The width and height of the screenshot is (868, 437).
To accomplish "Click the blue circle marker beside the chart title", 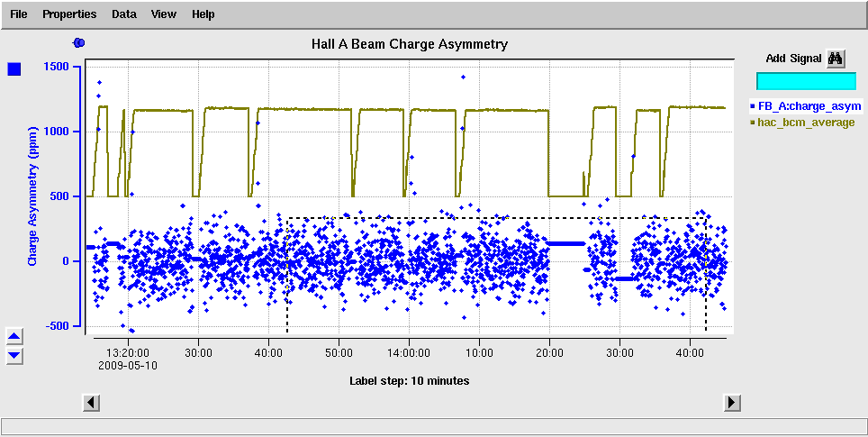I will [78, 42].
